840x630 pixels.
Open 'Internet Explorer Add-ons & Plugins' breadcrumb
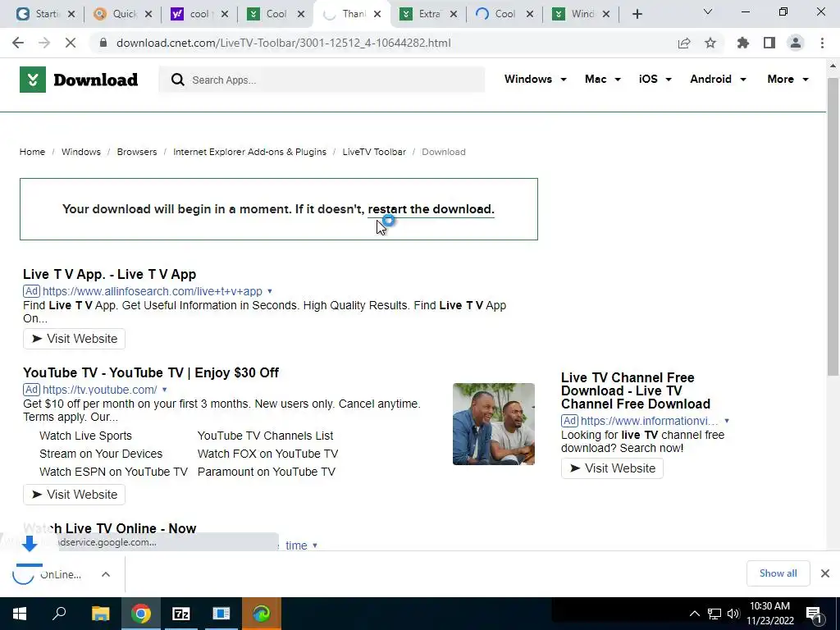[x=249, y=152]
